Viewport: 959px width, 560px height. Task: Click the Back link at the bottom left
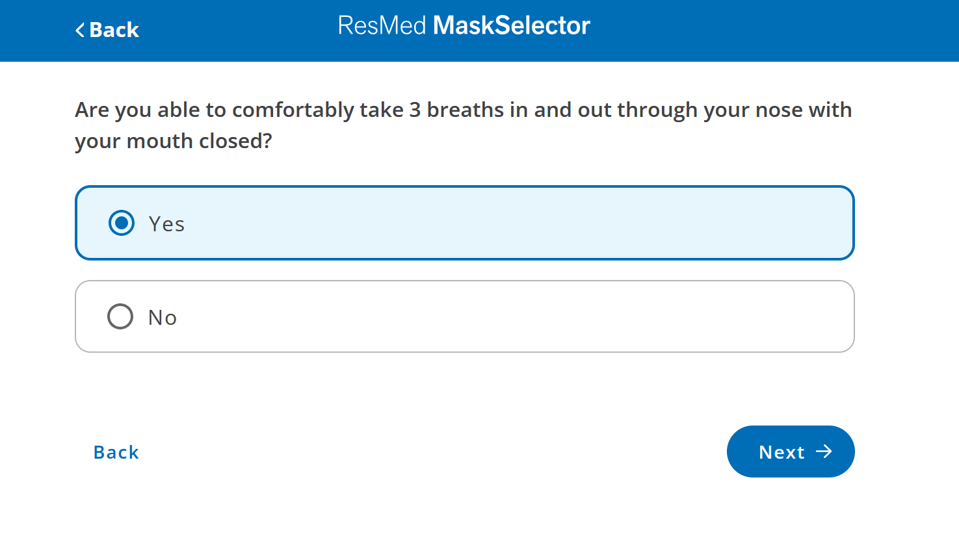click(x=116, y=452)
